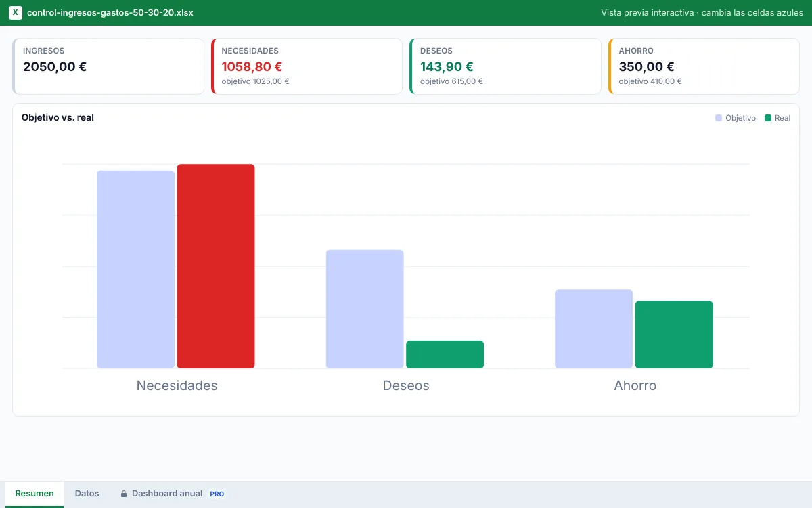
Task: Click 'objetivo 615,00 €' text
Action: 451,81
